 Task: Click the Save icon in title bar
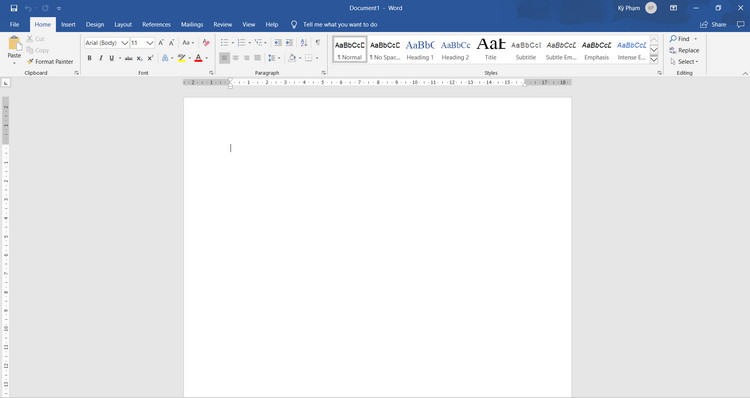point(14,8)
